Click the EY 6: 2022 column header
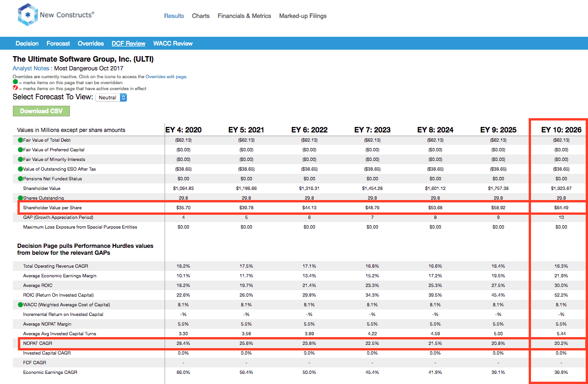Image resolution: width=588 pixels, height=384 pixels. pyautogui.click(x=309, y=130)
